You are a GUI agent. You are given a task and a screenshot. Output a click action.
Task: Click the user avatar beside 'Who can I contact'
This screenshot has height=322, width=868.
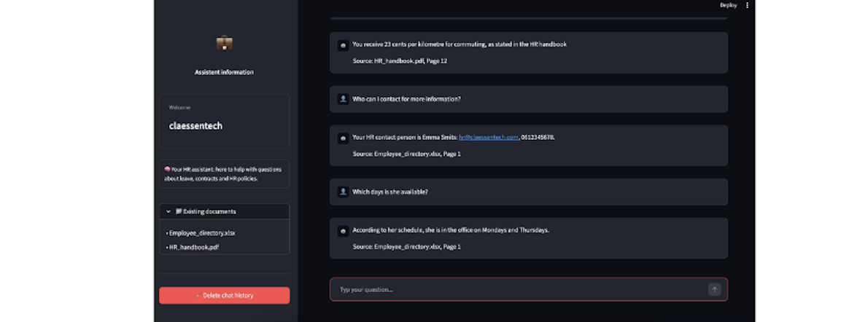(343, 99)
